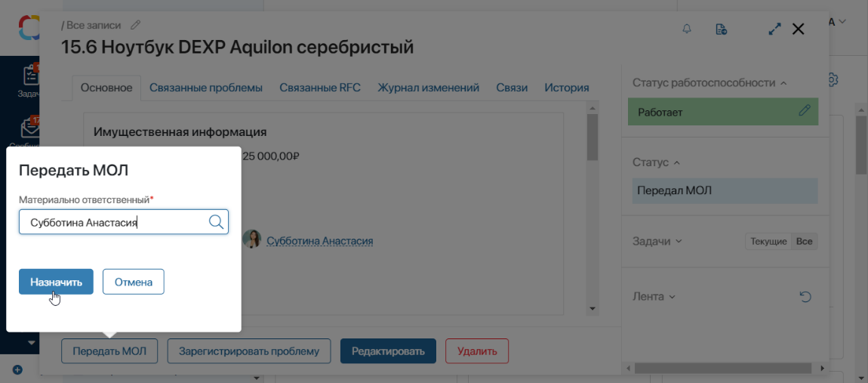Click the pencil icon next to Все записи
This screenshot has height=383, width=868.
point(135,25)
